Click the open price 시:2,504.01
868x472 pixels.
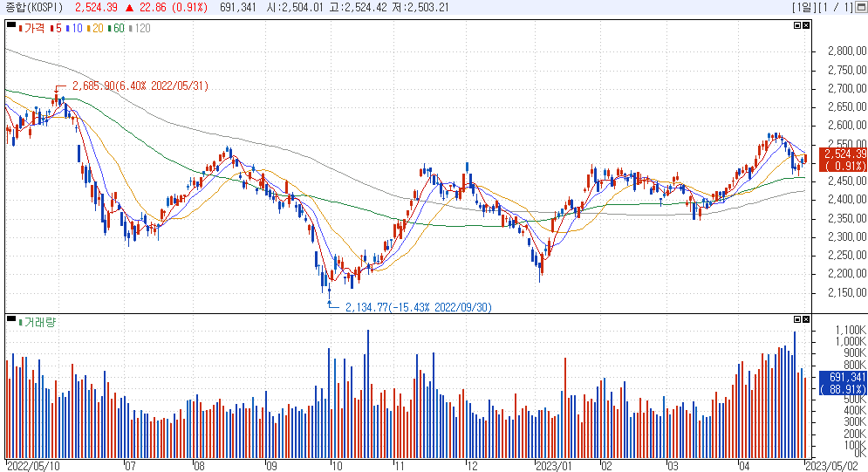click(x=295, y=7)
